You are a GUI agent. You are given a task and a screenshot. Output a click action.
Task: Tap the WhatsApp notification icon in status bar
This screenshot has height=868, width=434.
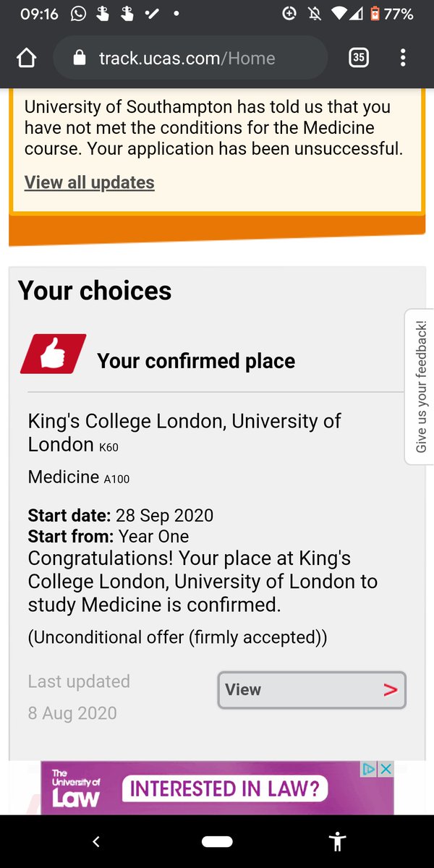pos(78,14)
